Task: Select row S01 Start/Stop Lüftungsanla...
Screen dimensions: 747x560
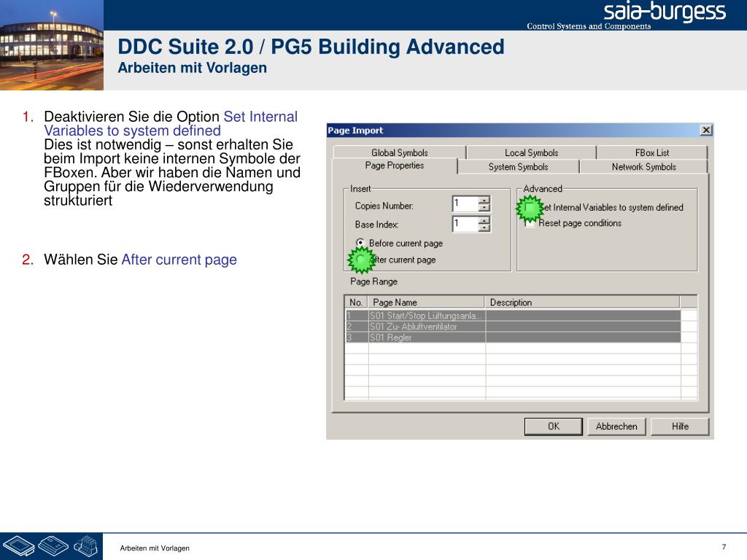Action: 513,315
